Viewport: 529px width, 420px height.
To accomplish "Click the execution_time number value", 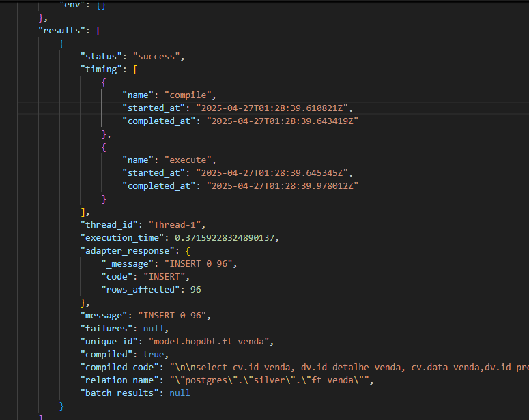I will (x=225, y=238).
